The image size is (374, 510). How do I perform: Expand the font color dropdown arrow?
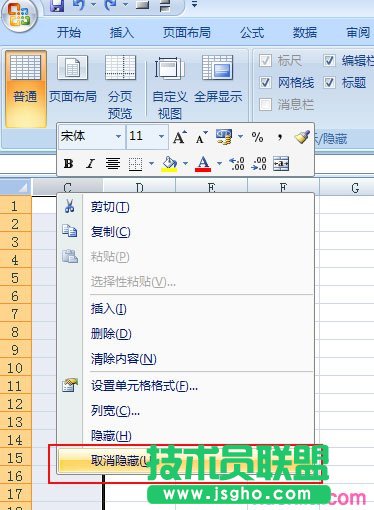219,164
